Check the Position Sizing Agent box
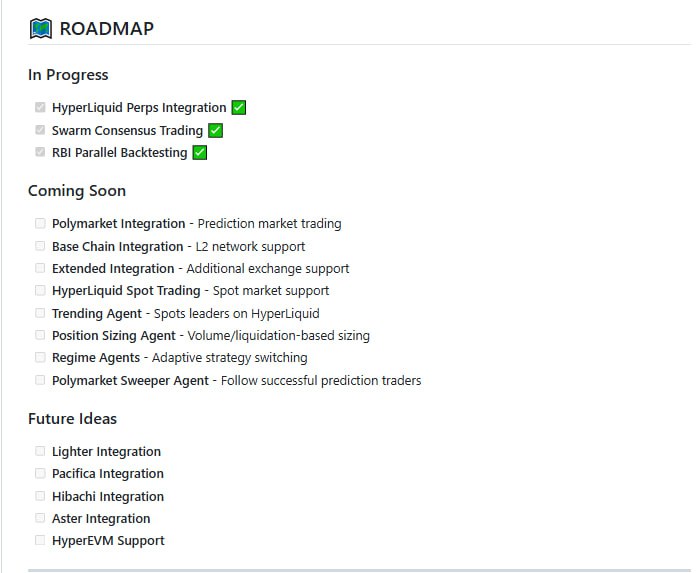The width and height of the screenshot is (699, 573). (x=40, y=335)
